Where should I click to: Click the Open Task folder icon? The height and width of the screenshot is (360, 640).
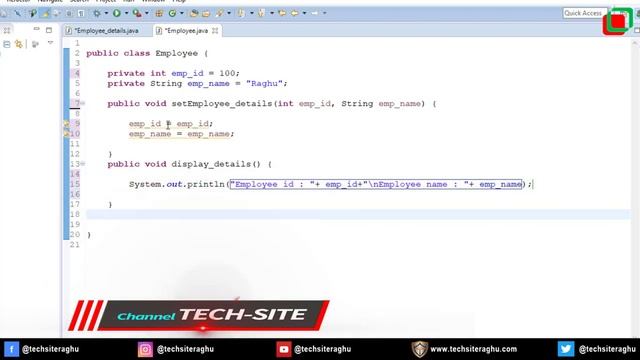pyautogui.click(x=206, y=13)
